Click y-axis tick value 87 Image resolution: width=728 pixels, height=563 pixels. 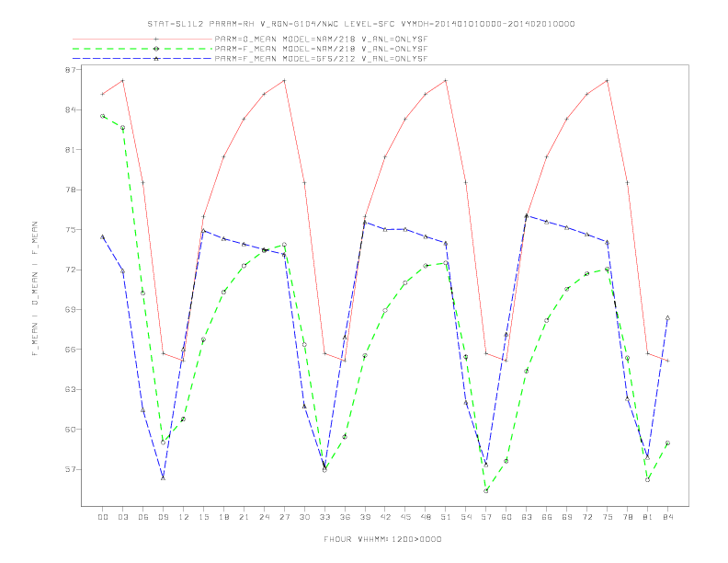tap(71, 70)
